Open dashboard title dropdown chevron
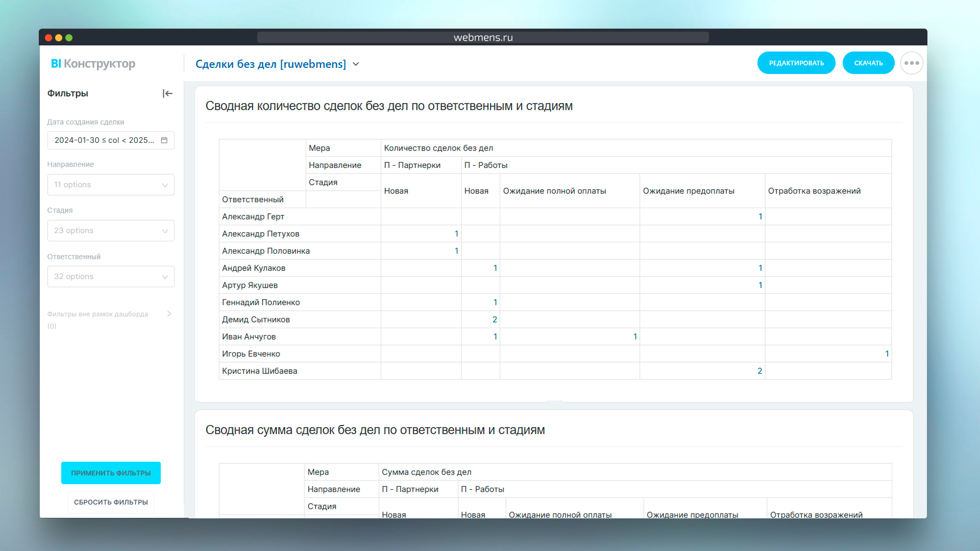Screen dimensions: 980x551 [x=356, y=64]
